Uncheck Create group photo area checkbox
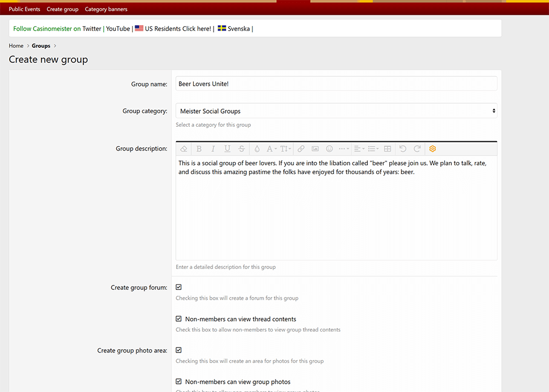This screenshot has width=549, height=392. point(178,350)
